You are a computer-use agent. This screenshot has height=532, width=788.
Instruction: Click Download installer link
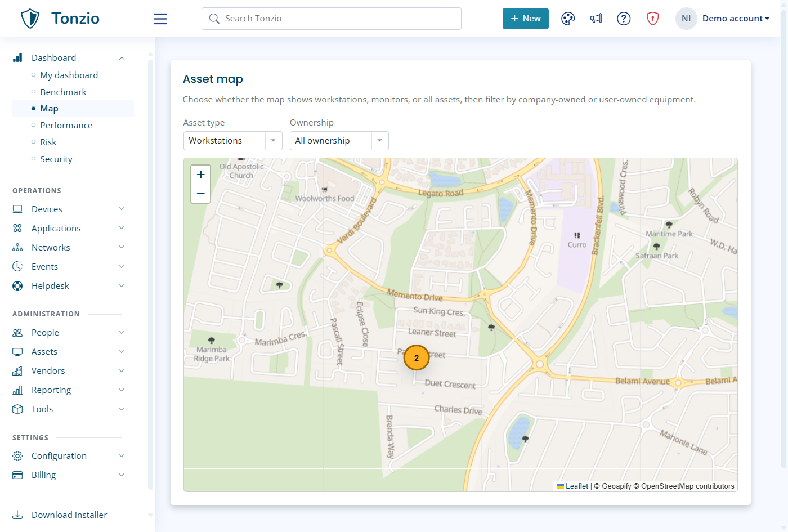[x=69, y=515]
